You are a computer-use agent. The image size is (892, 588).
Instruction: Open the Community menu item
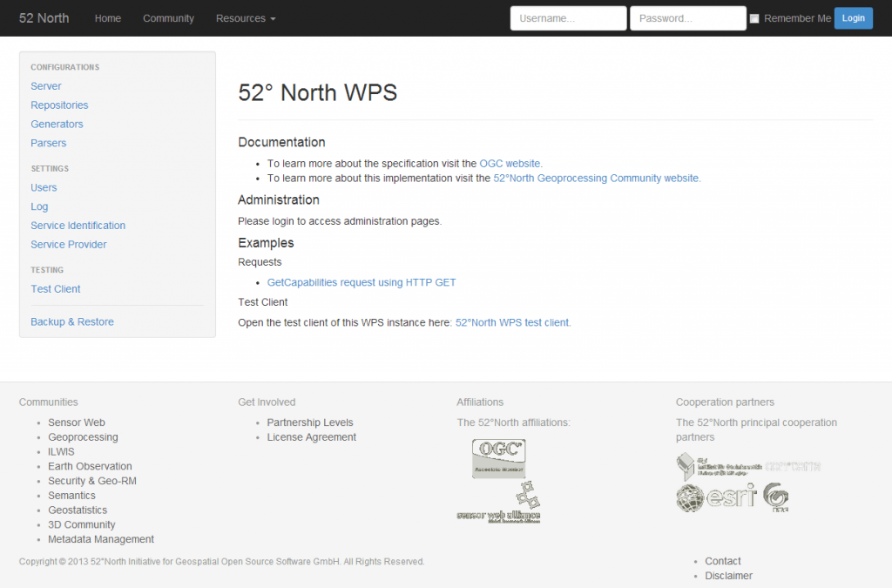168,18
